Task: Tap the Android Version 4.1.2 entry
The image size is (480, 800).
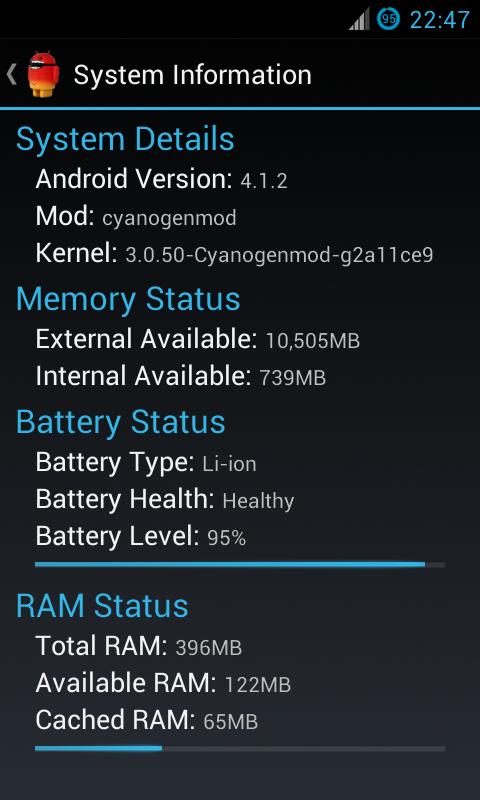Action: tap(161, 179)
